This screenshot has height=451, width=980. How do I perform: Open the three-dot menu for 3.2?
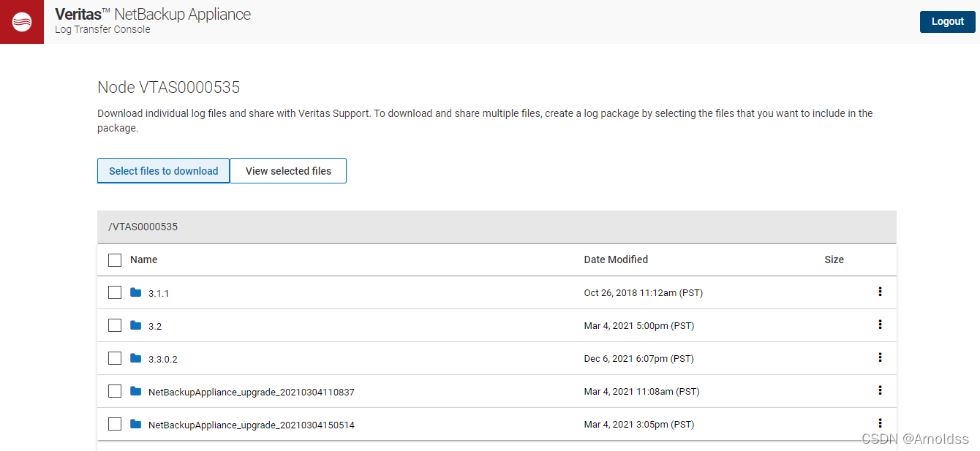880,325
